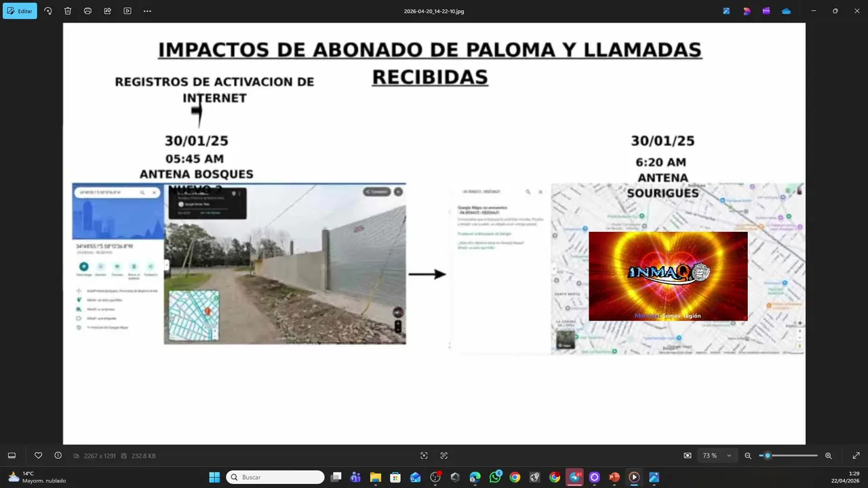Open Google Chrome from the taskbar
The width and height of the screenshot is (868, 488).
click(515, 477)
